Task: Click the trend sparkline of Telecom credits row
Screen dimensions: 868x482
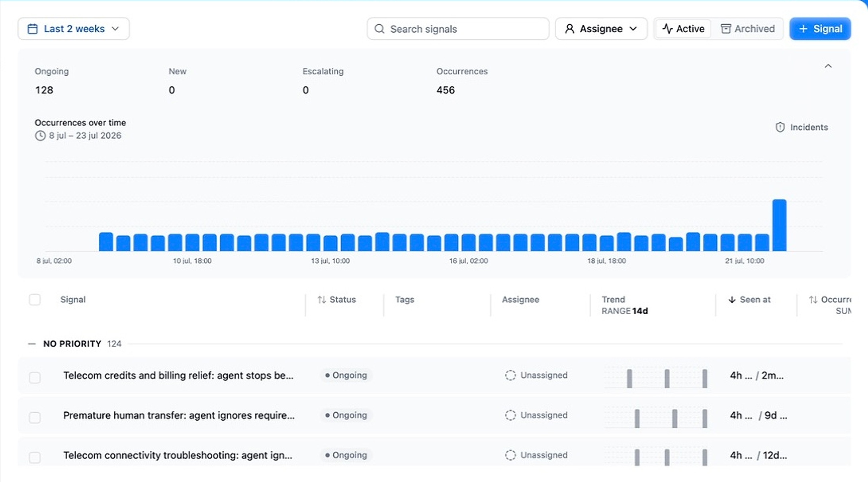Action: [656, 378]
